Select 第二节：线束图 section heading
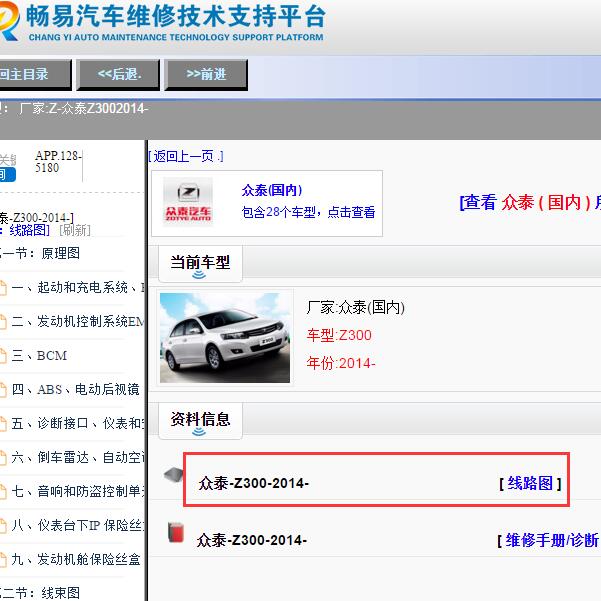This screenshot has width=601, height=601. click(x=40, y=593)
